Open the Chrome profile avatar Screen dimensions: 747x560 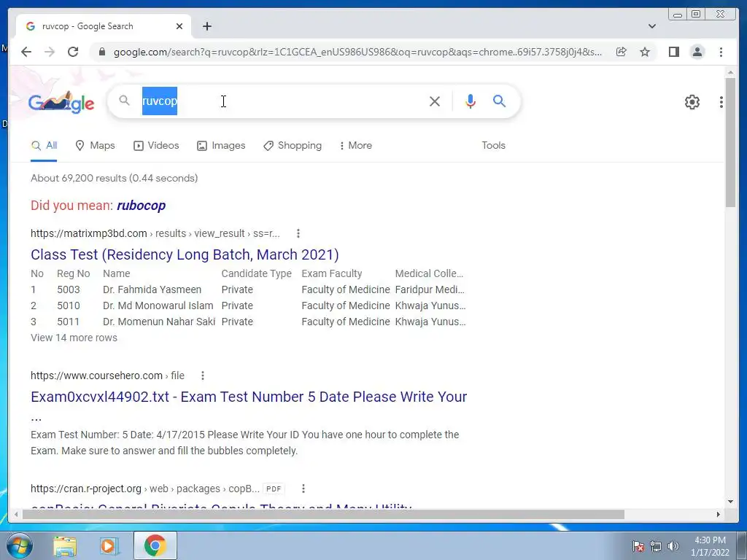click(x=697, y=52)
